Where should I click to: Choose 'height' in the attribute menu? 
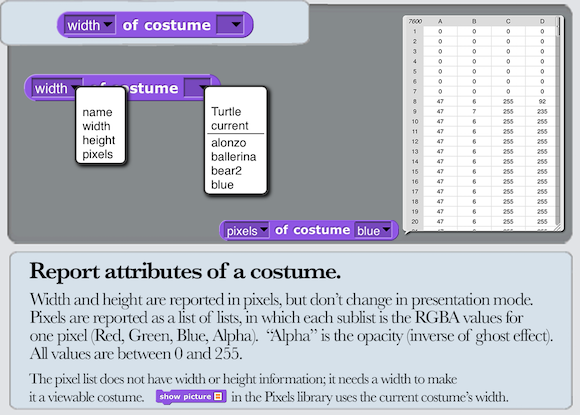point(98,140)
